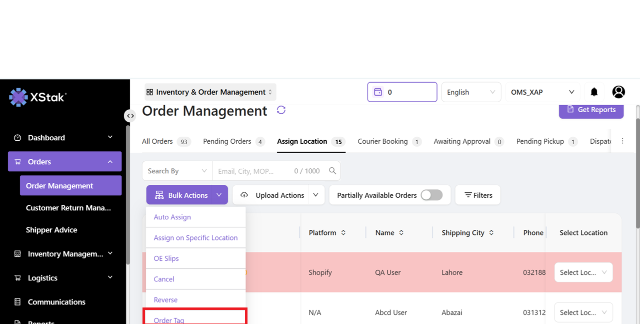644x324 pixels.
Task: Open the notifications bell
Action: [x=594, y=92]
